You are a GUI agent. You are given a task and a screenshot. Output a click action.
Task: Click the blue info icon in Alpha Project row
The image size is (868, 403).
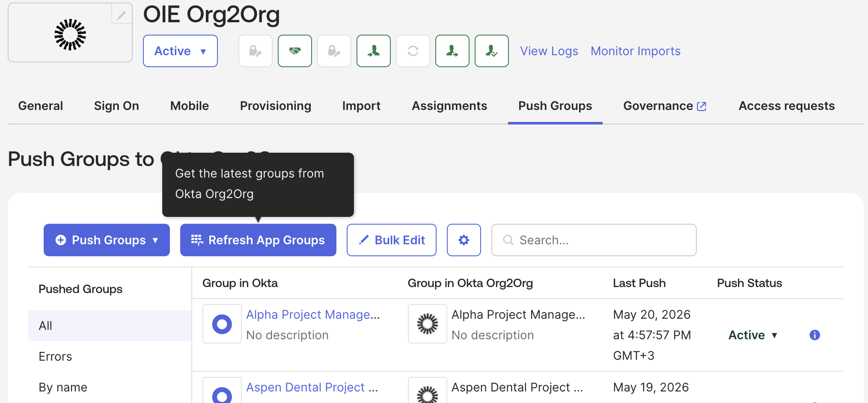click(x=814, y=335)
